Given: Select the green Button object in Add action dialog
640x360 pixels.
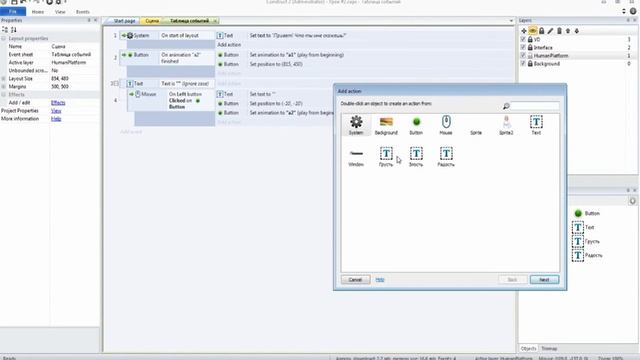Looking at the screenshot, I should (416, 125).
